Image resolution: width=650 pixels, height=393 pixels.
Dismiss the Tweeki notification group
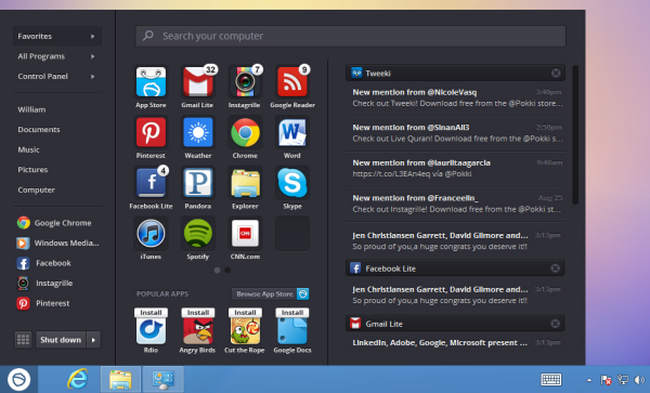556,73
